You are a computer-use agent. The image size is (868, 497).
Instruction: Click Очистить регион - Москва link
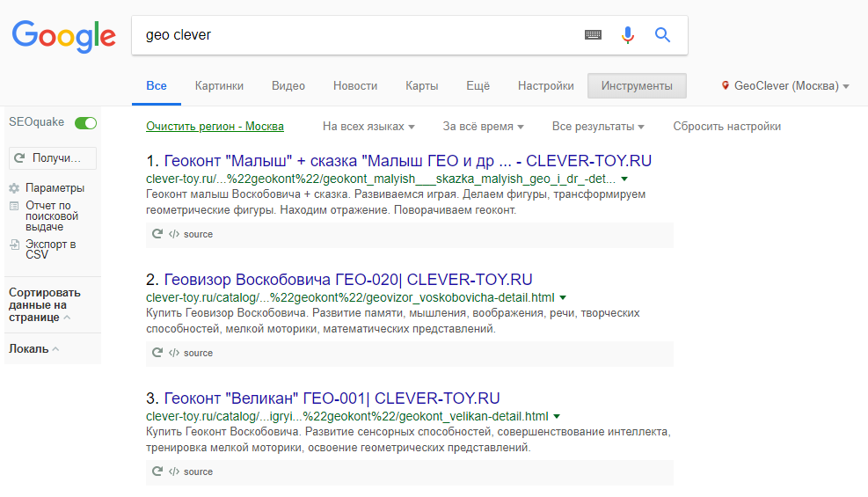(215, 127)
